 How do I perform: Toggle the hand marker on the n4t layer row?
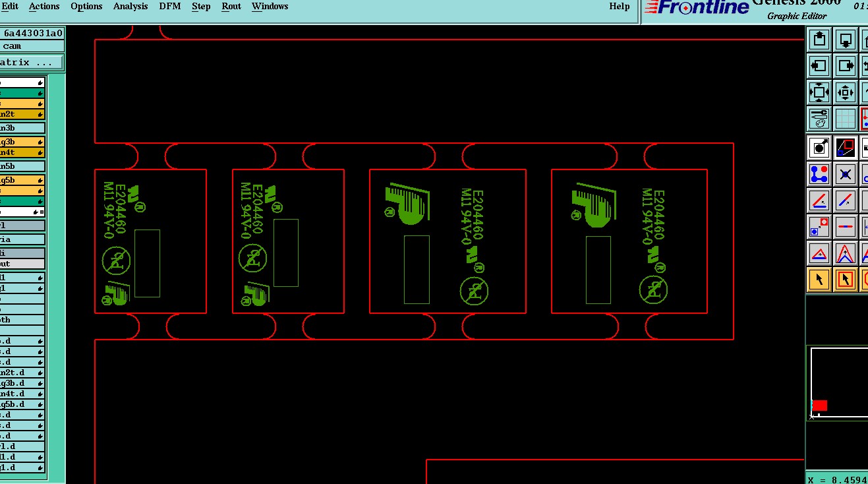pos(41,152)
